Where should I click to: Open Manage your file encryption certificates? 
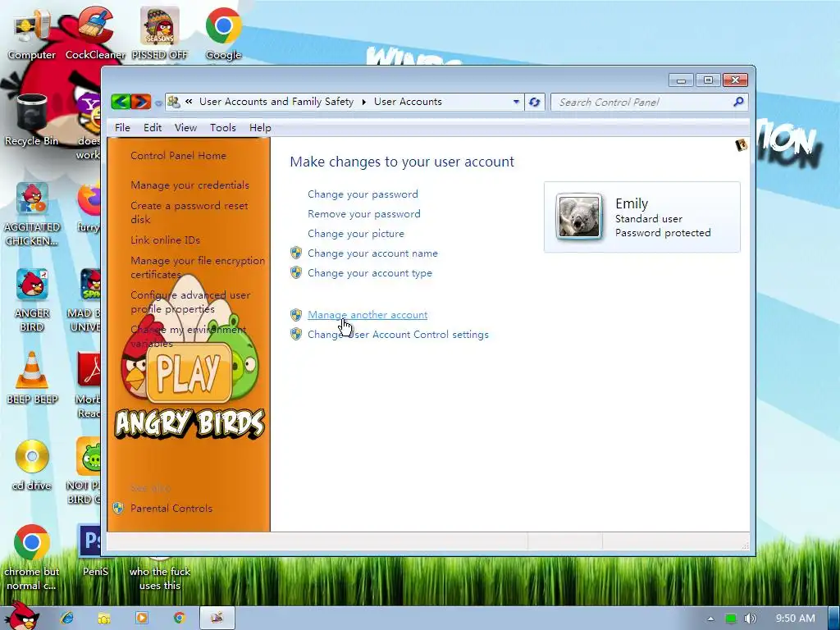click(198, 267)
